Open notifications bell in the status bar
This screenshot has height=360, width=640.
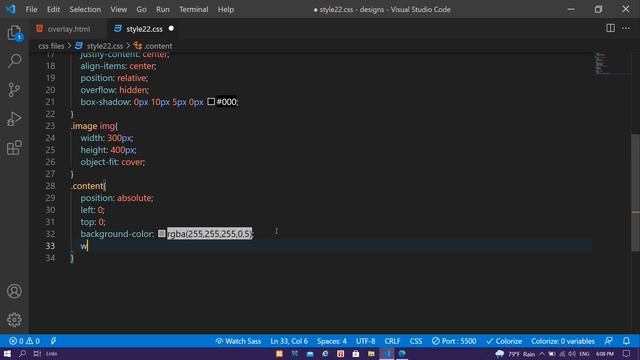pos(626,341)
